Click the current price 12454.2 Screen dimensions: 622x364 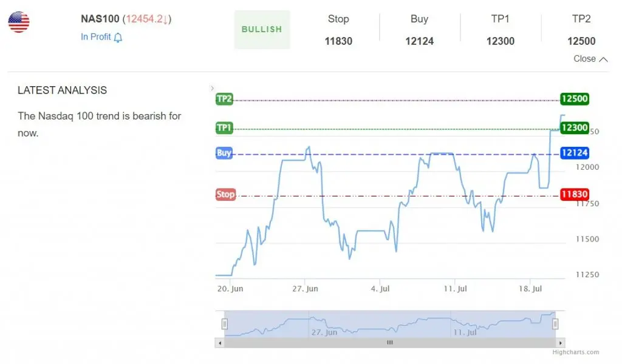point(145,19)
